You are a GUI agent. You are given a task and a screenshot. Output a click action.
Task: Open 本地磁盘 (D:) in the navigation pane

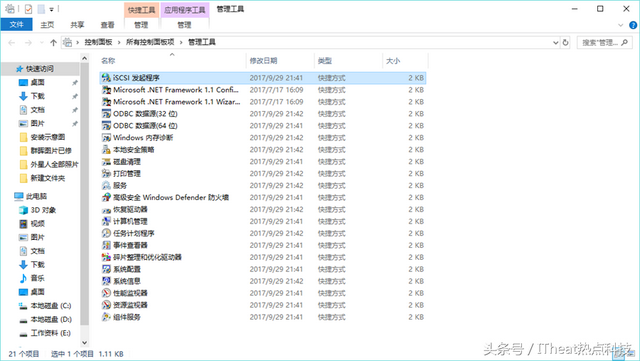[51, 319]
